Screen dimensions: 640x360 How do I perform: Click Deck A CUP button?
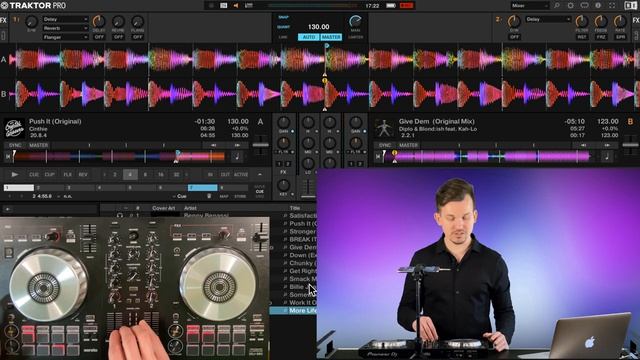point(49,174)
